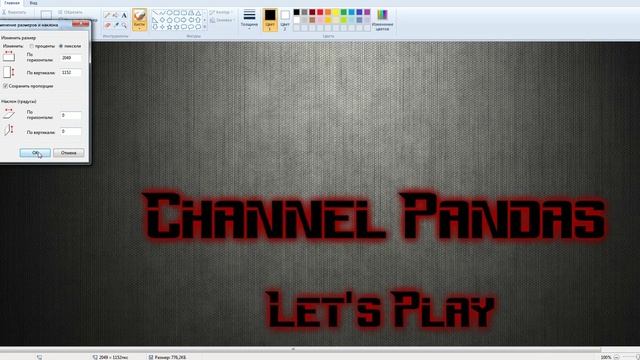Switch to the Главная ribbon tab
The height and width of the screenshot is (360, 640).
(12, 3)
